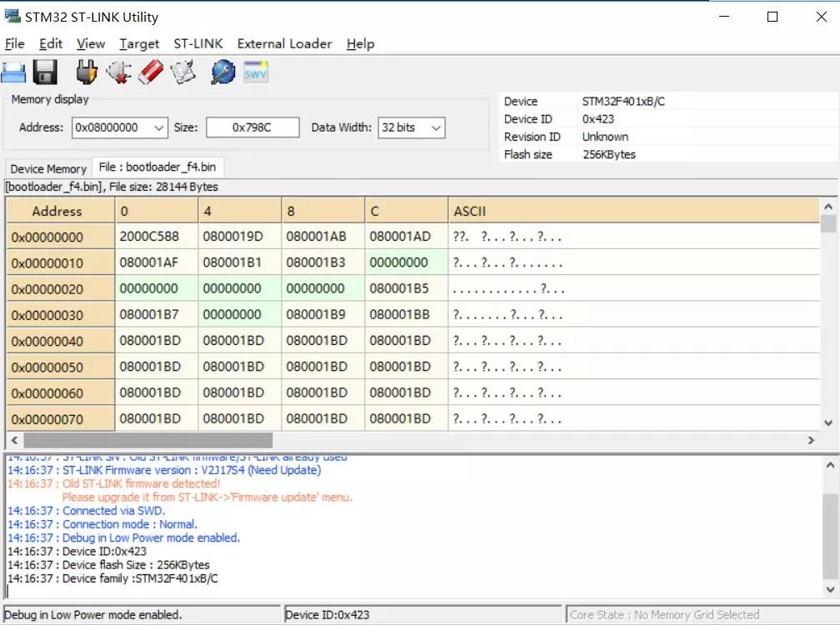
Task: Disconnect from target using red-X plug icon
Action: pyautogui.click(x=118, y=72)
